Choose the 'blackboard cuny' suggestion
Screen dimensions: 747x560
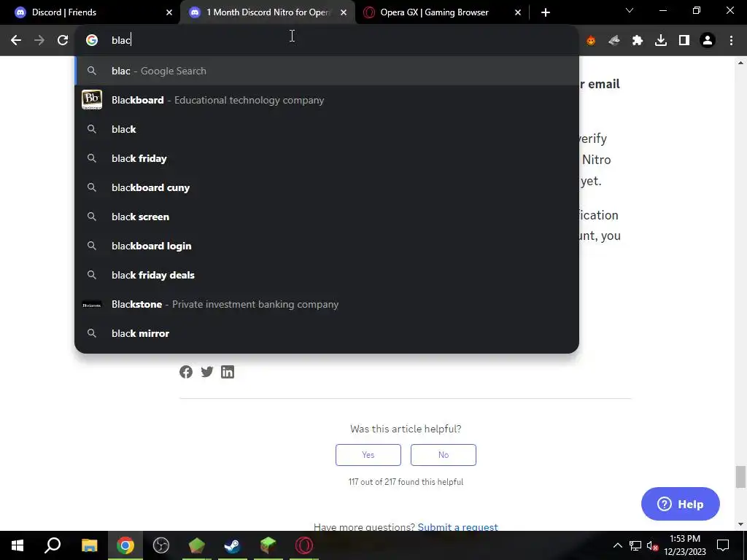point(327,187)
